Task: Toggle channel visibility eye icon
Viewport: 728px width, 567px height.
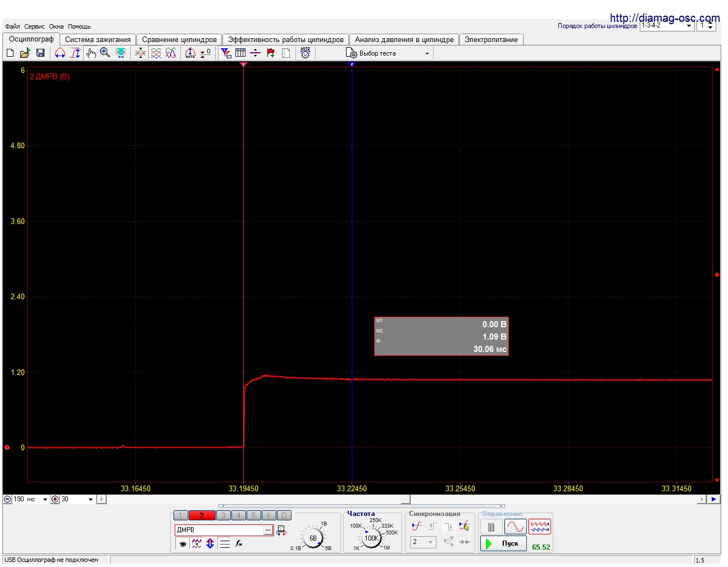Action: [x=183, y=543]
